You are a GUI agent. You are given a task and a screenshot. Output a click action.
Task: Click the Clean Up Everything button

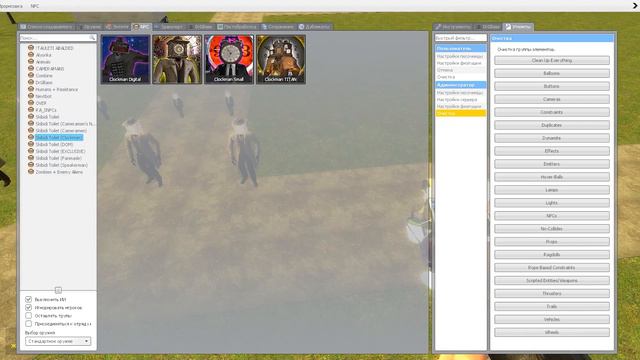(552, 60)
